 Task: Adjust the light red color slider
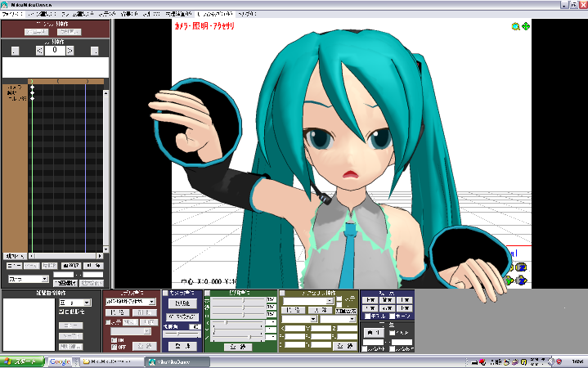[238, 300]
